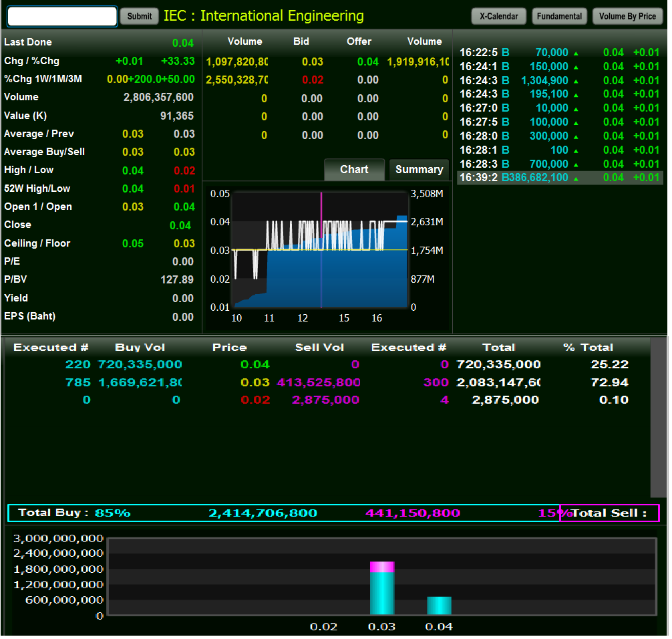672x639 pixels.
Task: Click the 'Sell Vol' column header
Action: tap(319, 348)
